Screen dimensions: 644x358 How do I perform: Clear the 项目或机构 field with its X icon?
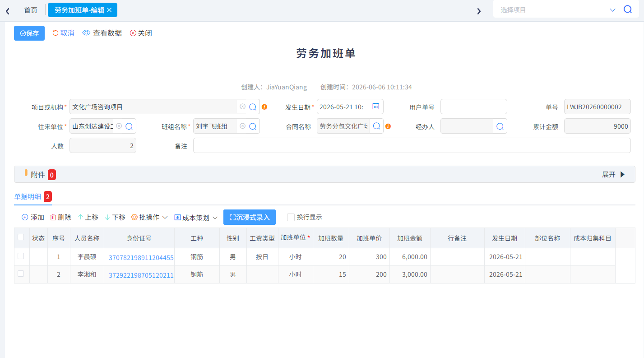242,107
